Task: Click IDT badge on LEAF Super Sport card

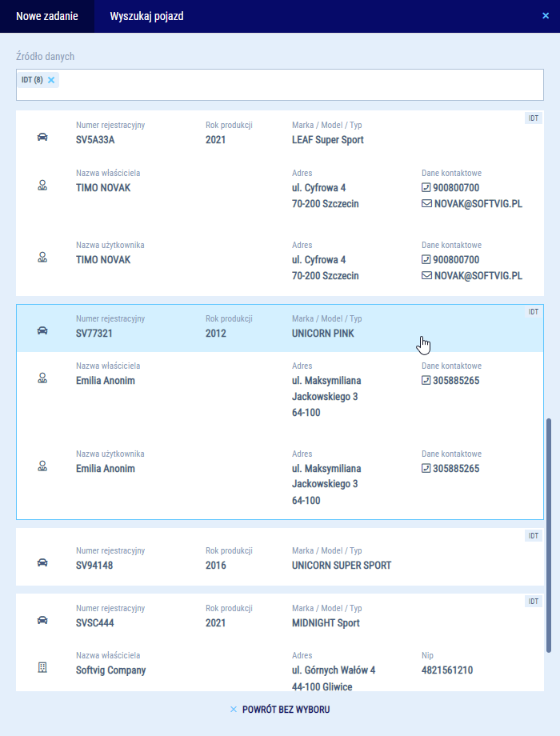Action: (534, 118)
